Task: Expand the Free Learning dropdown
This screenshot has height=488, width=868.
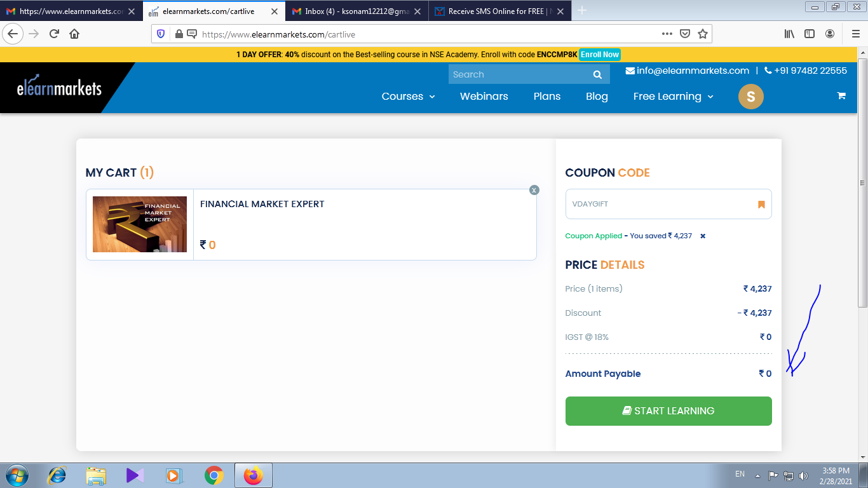Action: 674,97
